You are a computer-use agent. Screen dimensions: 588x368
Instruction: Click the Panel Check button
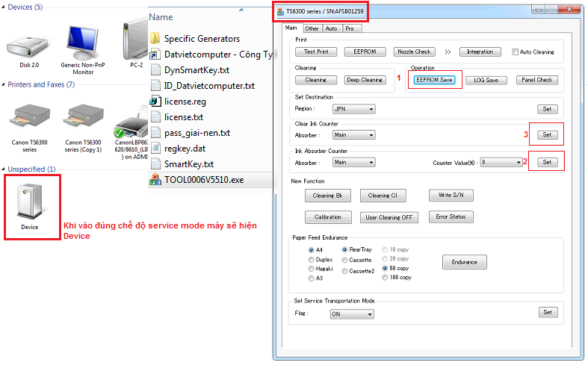click(537, 80)
